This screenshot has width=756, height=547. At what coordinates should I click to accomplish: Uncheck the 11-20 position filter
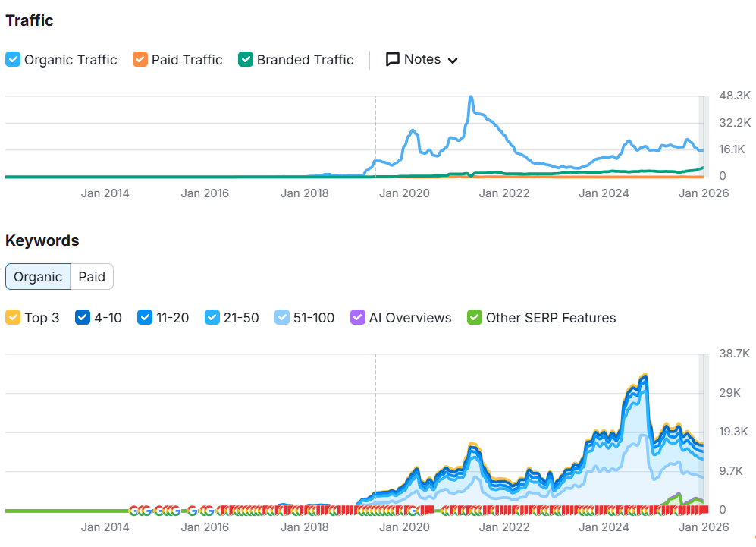tap(145, 317)
